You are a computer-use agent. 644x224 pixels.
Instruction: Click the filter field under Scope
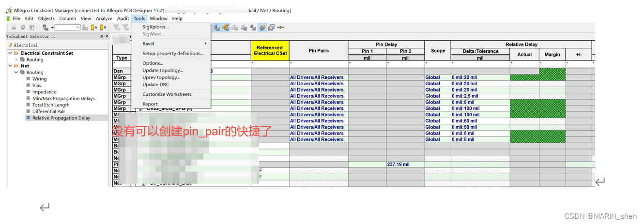tap(438, 63)
